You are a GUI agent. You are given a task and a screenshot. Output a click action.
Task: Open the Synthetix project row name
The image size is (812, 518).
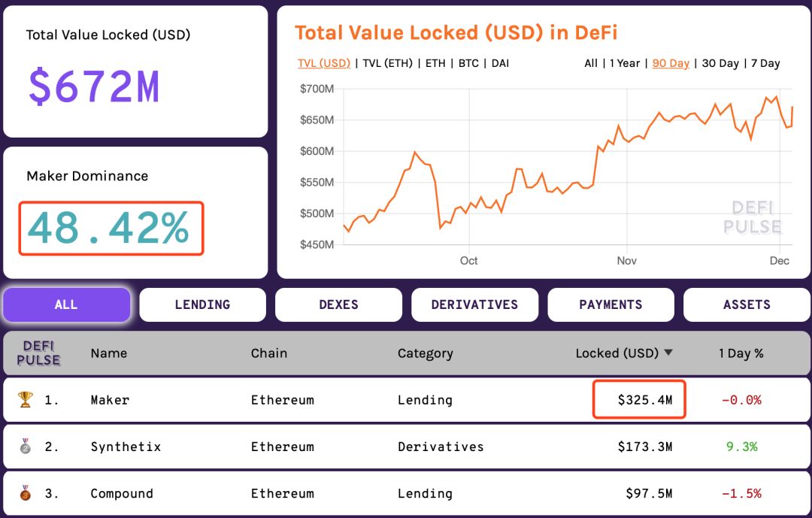[126, 447]
